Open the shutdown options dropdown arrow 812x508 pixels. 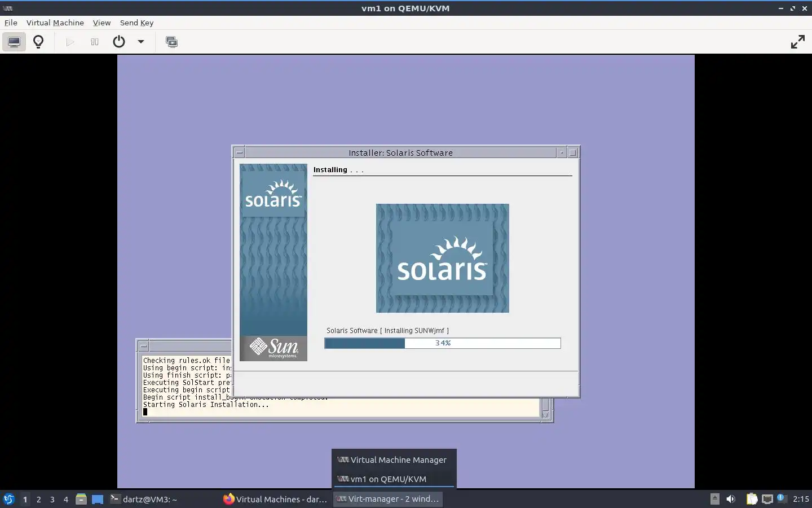point(141,42)
